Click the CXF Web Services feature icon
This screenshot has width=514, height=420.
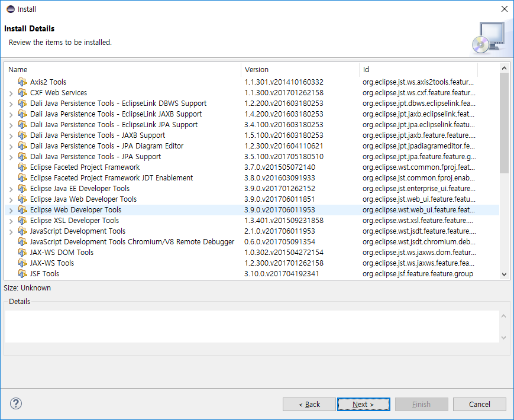(x=22, y=92)
